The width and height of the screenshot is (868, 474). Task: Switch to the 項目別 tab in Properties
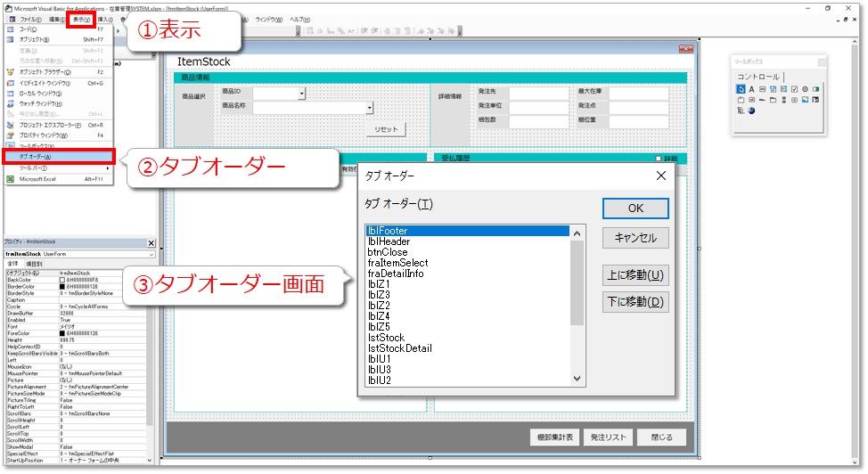[34, 264]
